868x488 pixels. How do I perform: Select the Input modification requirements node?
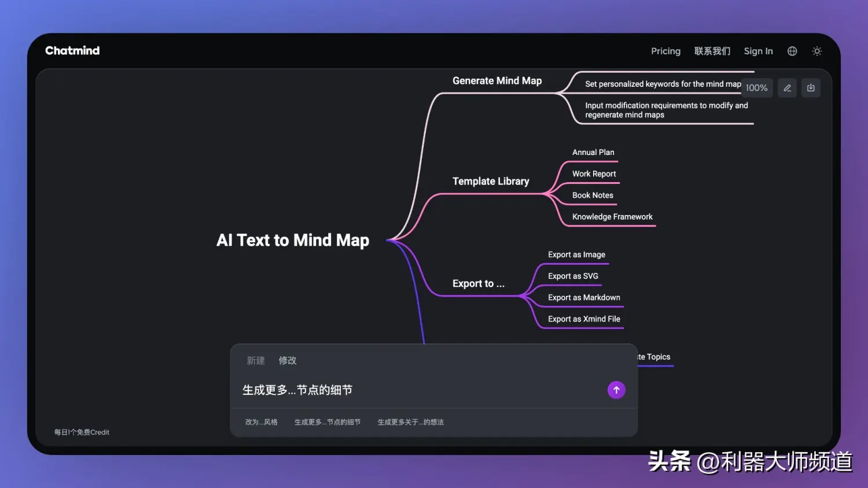point(667,110)
